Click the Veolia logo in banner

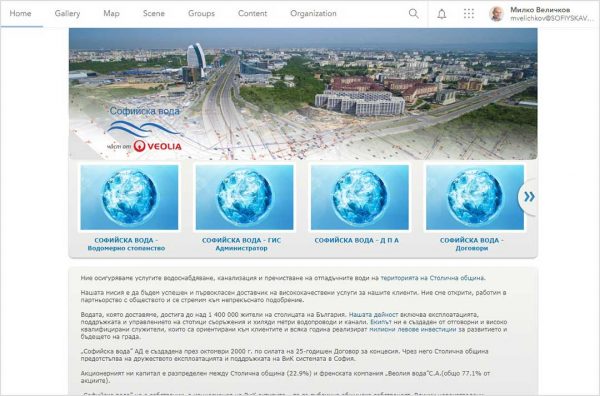point(157,146)
